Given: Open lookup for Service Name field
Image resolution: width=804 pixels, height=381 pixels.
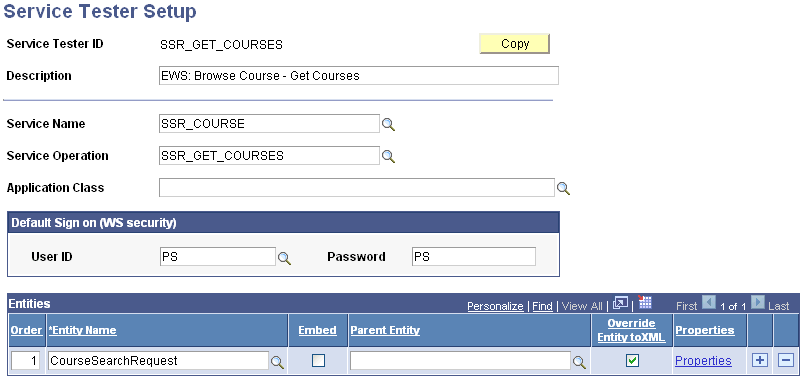Looking at the screenshot, I should click(389, 125).
